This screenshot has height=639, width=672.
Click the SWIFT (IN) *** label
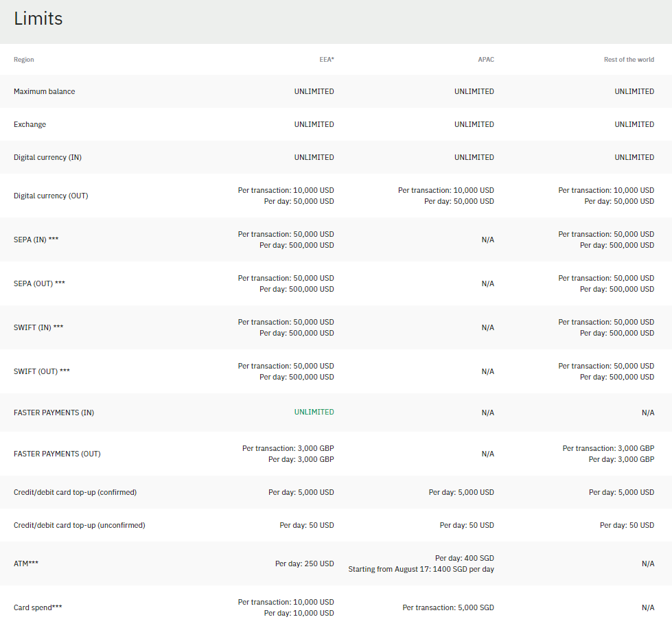click(x=38, y=327)
